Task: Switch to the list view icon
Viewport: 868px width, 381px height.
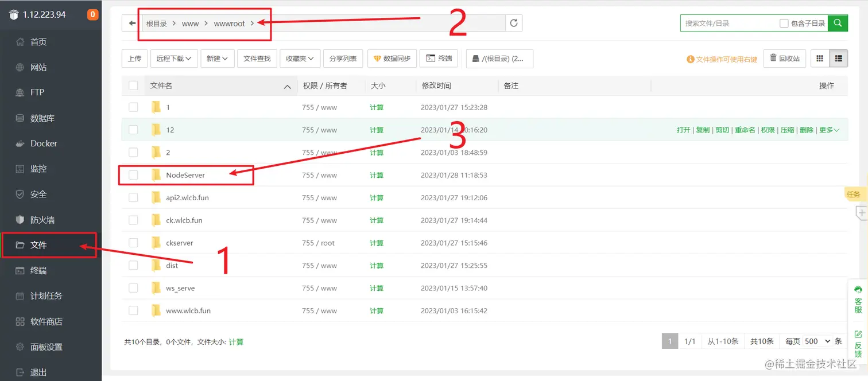Action: [x=839, y=59]
